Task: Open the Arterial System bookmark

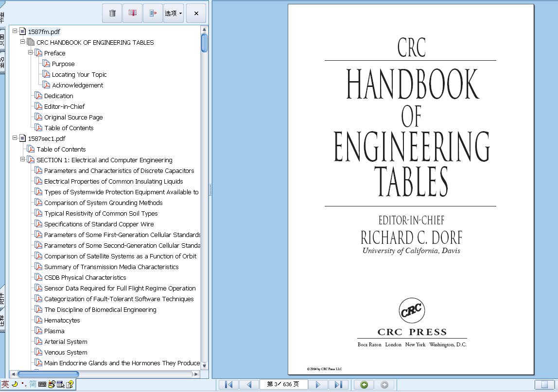Action: pyautogui.click(x=66, y=341)
